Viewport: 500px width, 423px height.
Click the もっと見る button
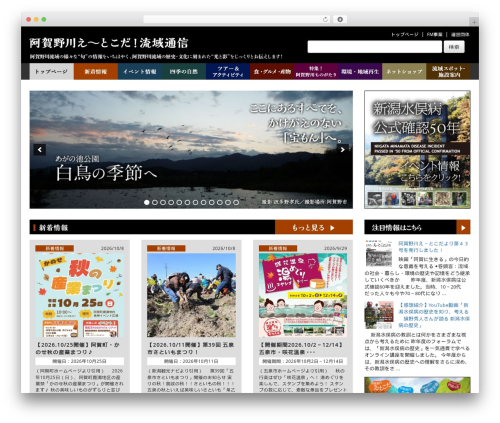[314, 228]
